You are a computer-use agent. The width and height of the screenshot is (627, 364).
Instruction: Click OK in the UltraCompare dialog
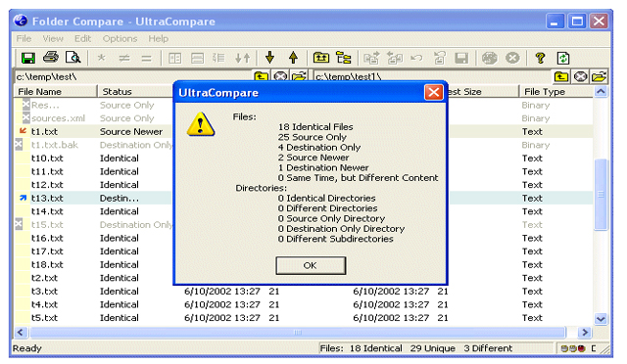311,265
